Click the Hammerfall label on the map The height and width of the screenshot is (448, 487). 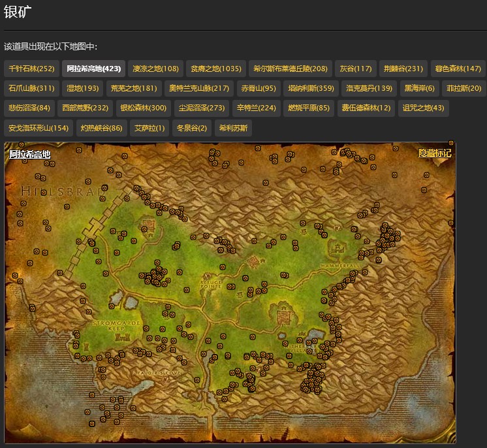click(x=340, y=266)
